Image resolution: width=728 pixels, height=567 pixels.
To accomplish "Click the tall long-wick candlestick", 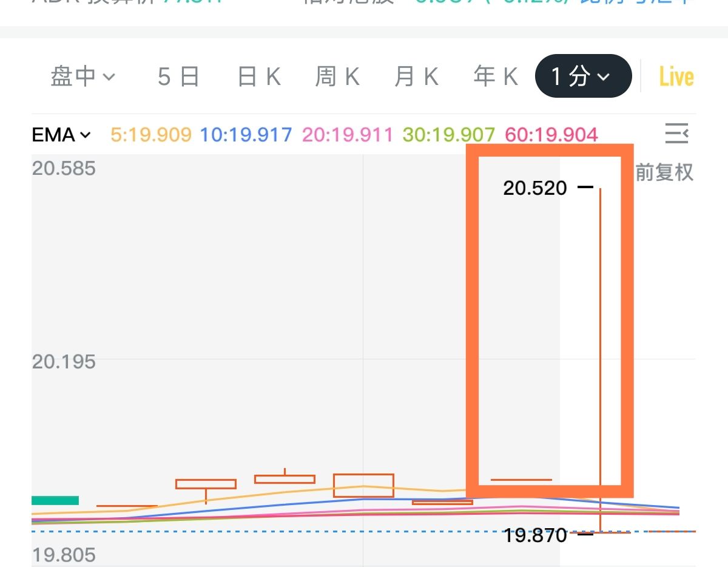I will pyautogui.click(x=600, y=358).
